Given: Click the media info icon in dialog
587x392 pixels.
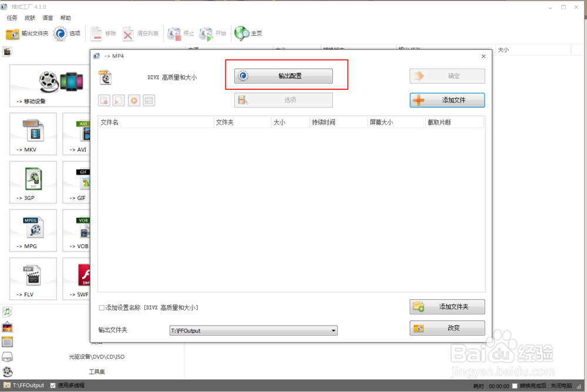Looking at the screenshot, I should [149, 100].
